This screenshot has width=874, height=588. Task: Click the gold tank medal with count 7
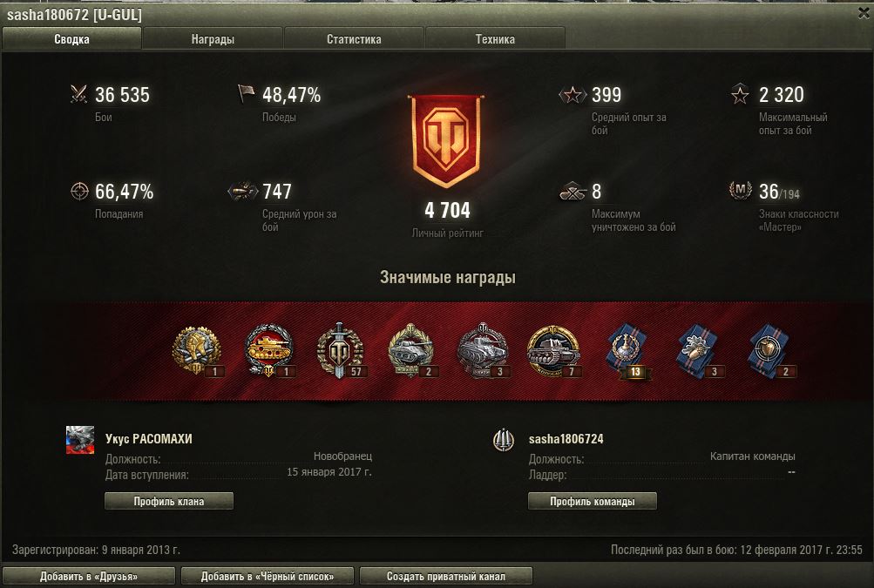[x=553, y=351]
